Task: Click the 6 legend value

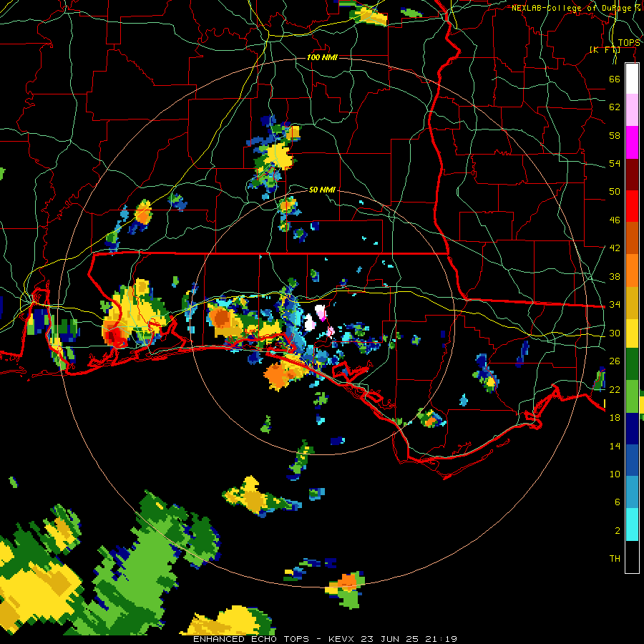Action: point(617,502)
